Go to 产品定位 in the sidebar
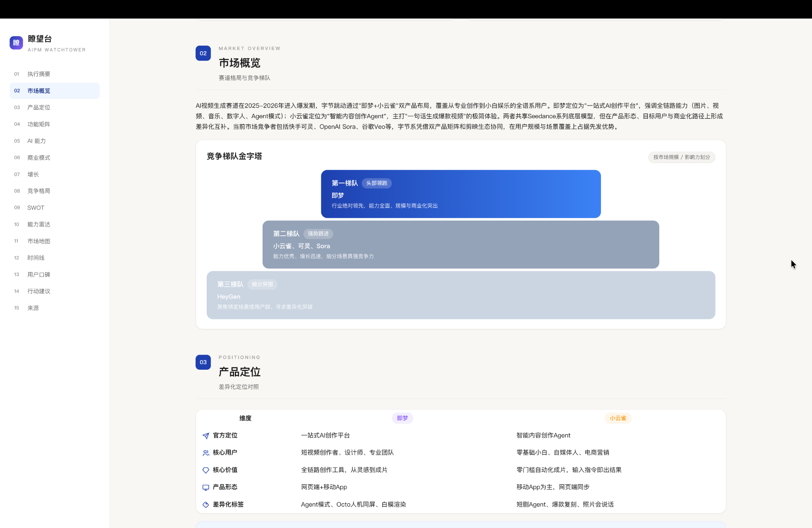The height and width of the screenshot is (528, 812). click(x=54, y=108)
